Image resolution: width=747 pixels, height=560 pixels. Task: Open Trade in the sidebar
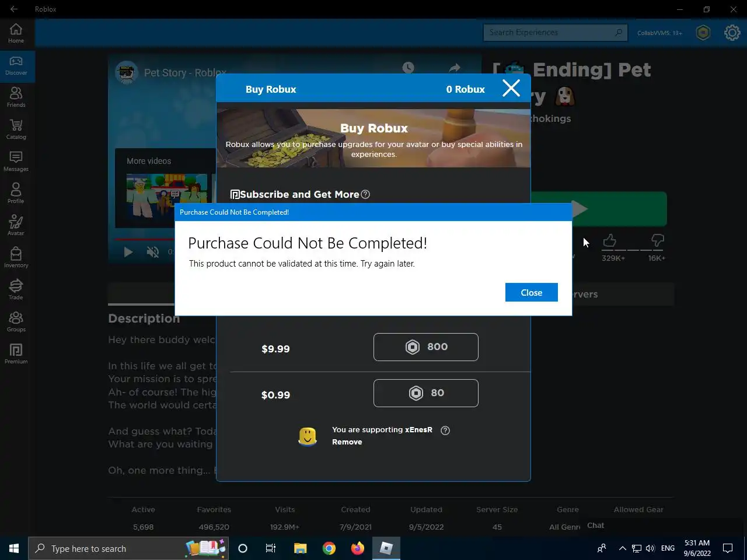tap(16, 290)
